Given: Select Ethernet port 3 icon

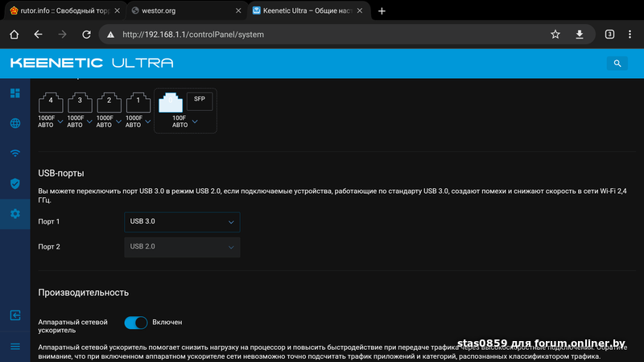Looking at the screenshot, I should coord(80,102).
